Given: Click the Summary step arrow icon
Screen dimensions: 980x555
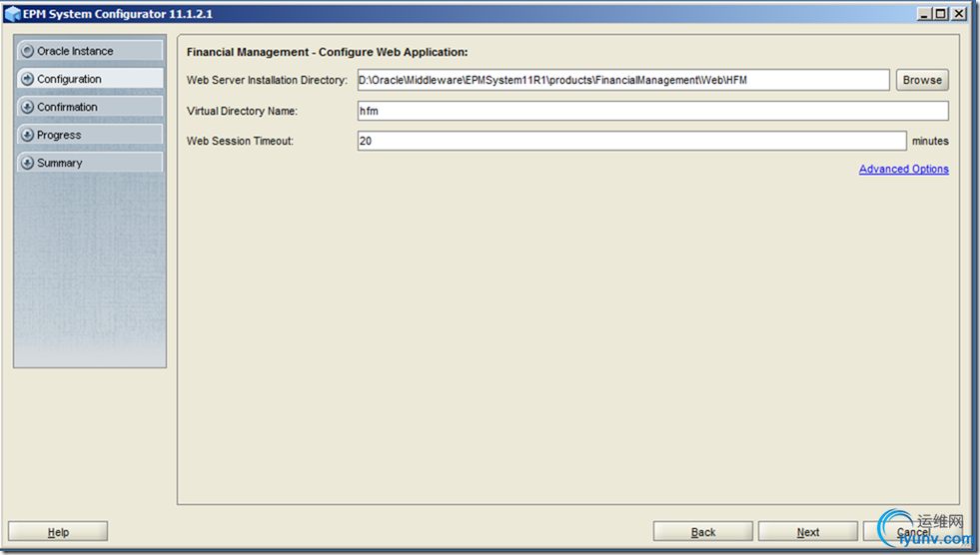Looking at the screenshot, I should click(28, 163).
